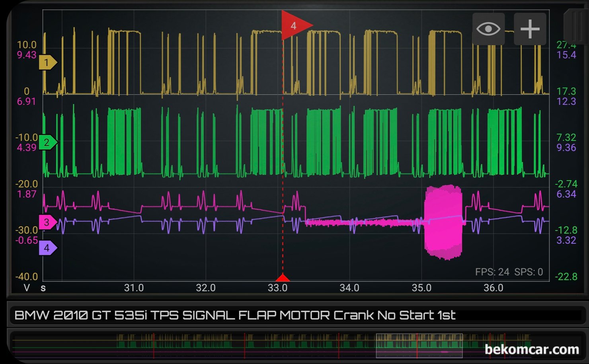Image resolution: width=589 pixels, height=364 pixels.
Task: Click the green -12.8 scale label
Action: pos(566,230)
